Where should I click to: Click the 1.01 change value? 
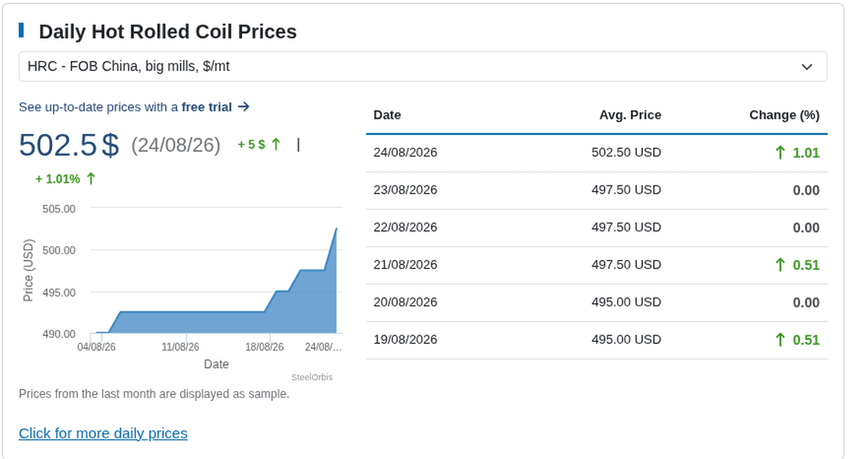[x=806, y=153]
